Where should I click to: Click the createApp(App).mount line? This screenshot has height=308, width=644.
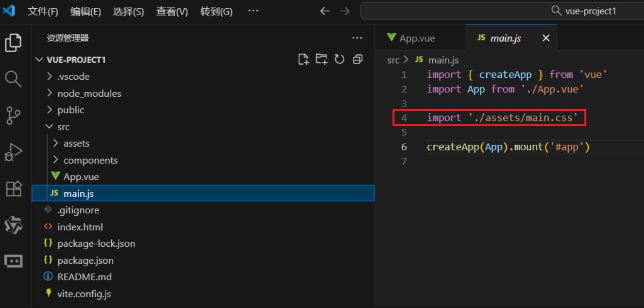click(508, 147)
